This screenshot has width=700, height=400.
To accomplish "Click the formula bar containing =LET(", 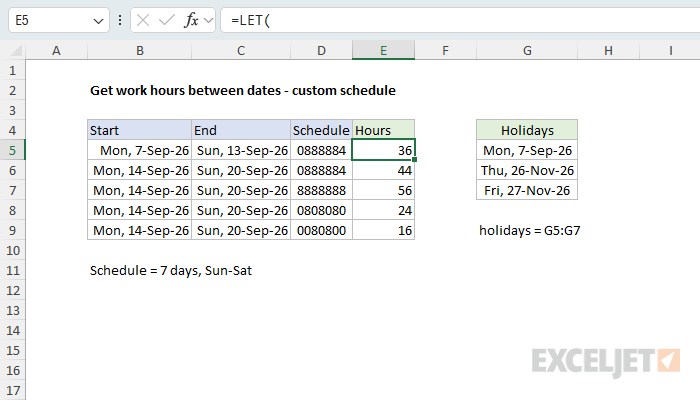I will 460,20.
